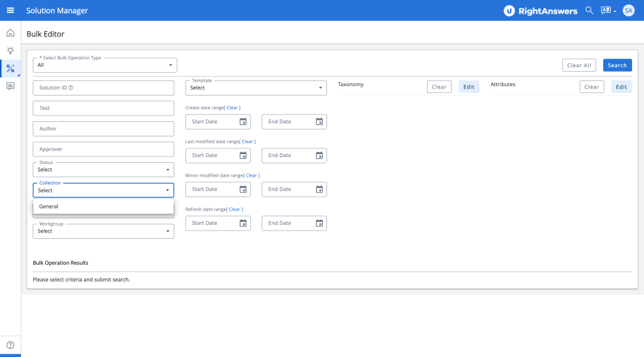Open the hamburger navigation menu
Screen dimensions: 644x357
(x=10, y=10)
